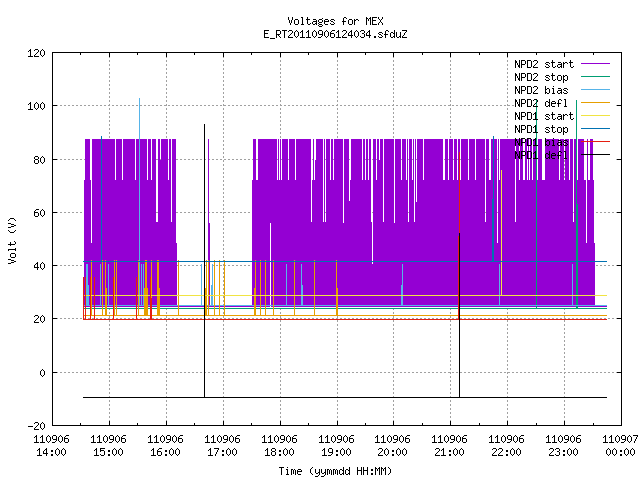Click the x-axis tick label 110906 16:00
640x480 pixels.
165,446
